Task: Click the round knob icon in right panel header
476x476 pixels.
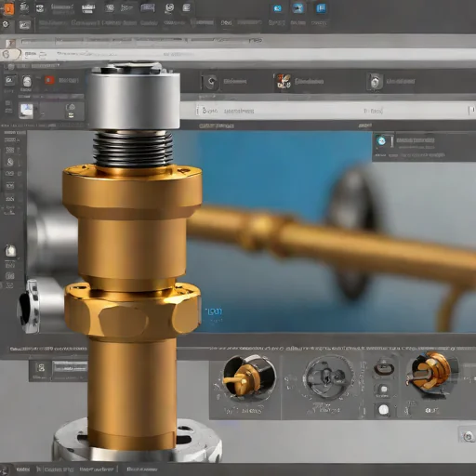Action: [x=375, y=82]
